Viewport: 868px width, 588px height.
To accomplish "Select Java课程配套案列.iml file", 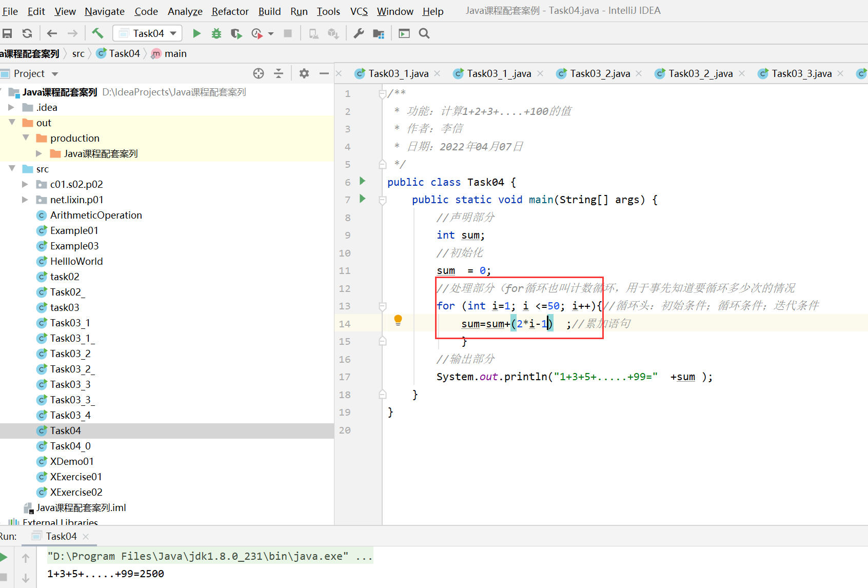I will click(x=81, y=507).
